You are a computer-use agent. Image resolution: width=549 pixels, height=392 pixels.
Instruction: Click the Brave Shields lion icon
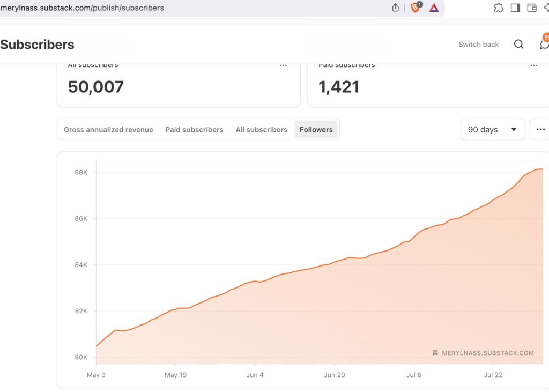click(415, 8)
